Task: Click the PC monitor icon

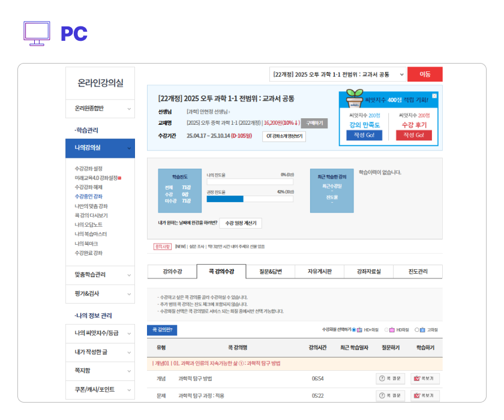Action: tap(37, 33)
